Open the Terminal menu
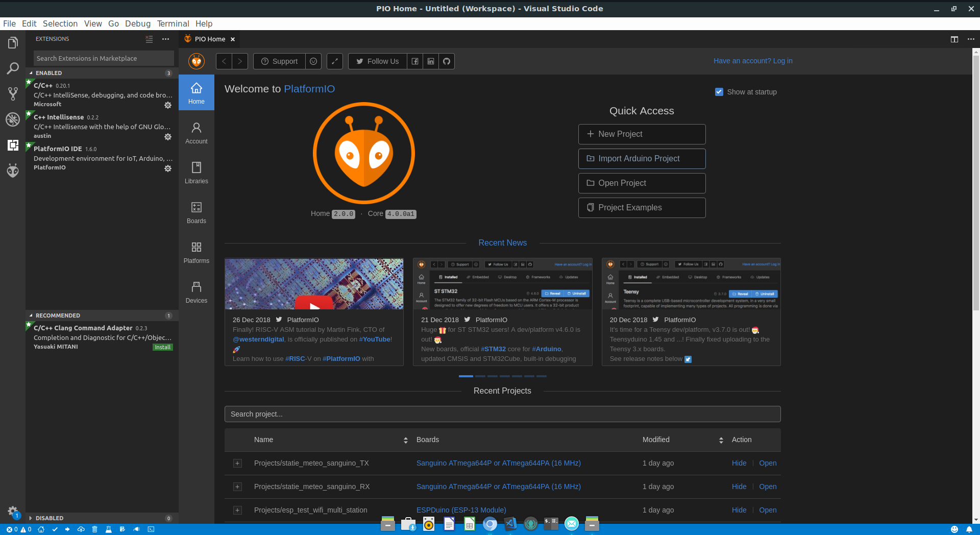 click(x=173, y=23)
